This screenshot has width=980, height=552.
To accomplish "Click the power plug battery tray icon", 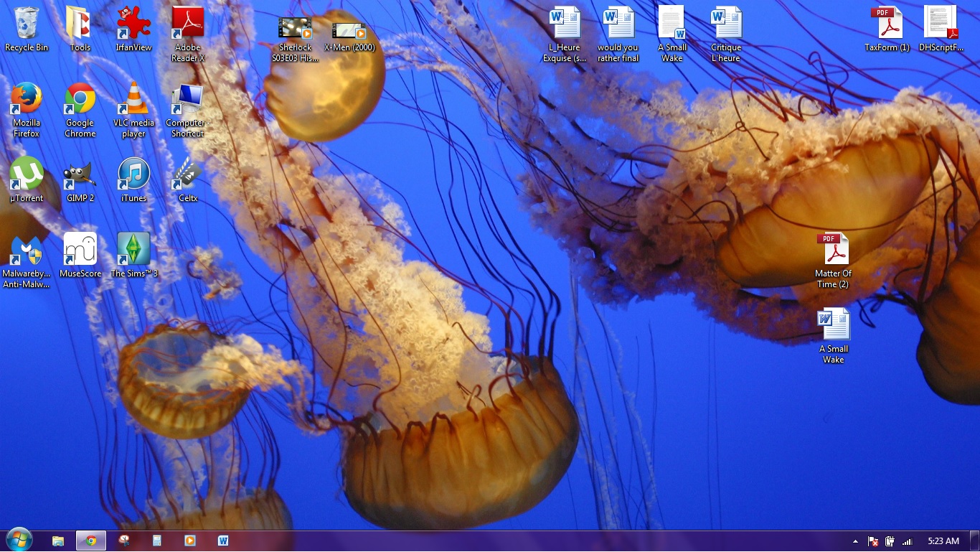I will (x=890, y=541).
